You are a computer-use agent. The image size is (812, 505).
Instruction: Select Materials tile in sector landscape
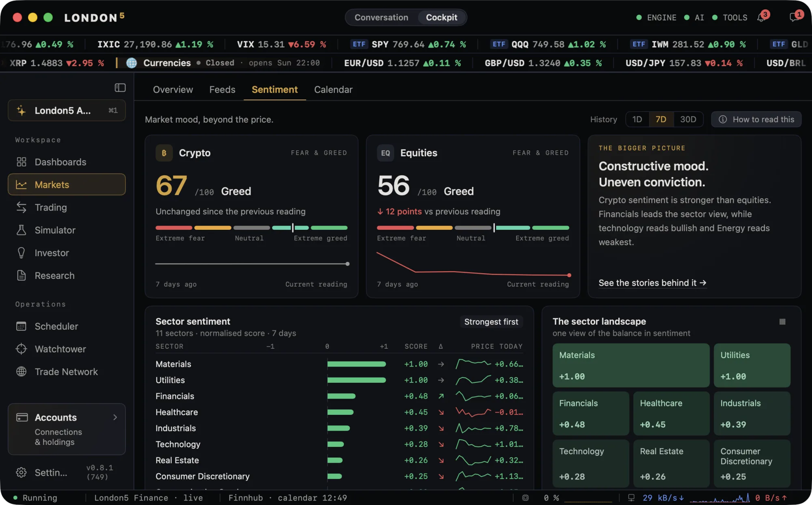(631, 365)
